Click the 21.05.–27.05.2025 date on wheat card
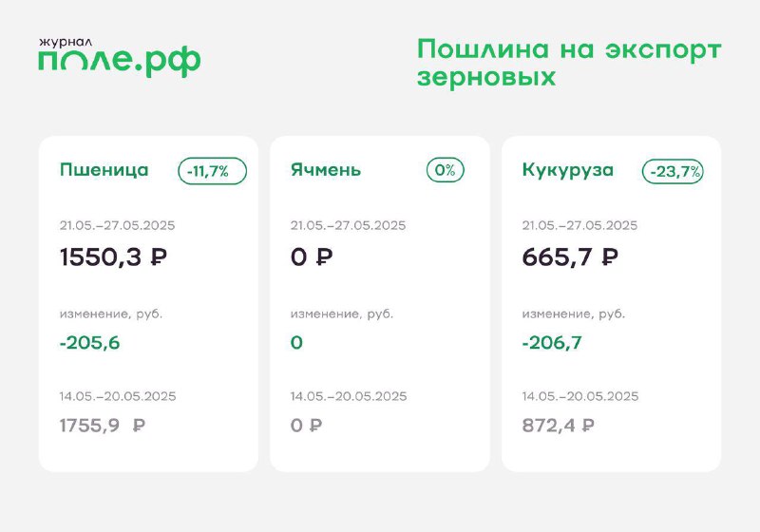This screenshot has width=760, height=532. point(117,225)
